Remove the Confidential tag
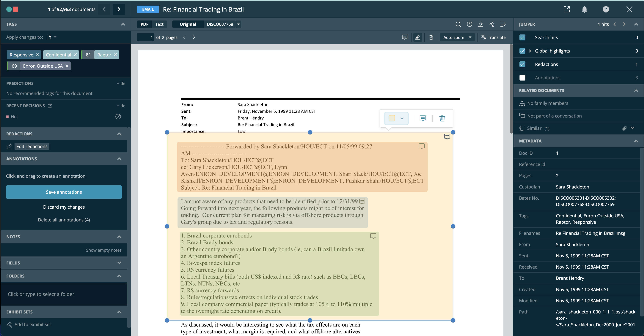The width and height of the screenshot is (644, 336). tap(75, 55)
